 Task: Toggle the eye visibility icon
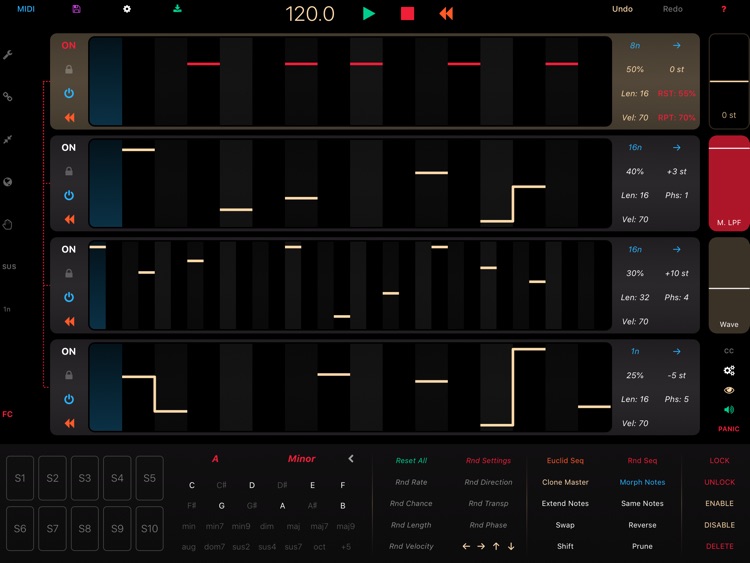729,390
